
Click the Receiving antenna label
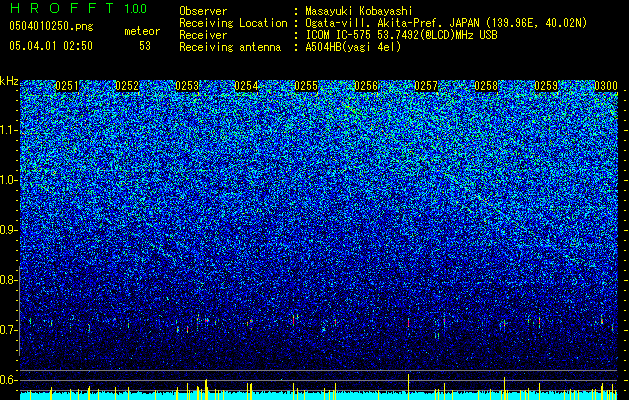[230, 47]
